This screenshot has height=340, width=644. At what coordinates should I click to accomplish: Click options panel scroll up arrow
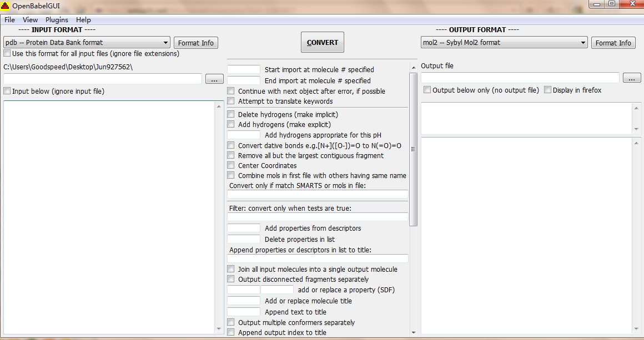[413, 68]
